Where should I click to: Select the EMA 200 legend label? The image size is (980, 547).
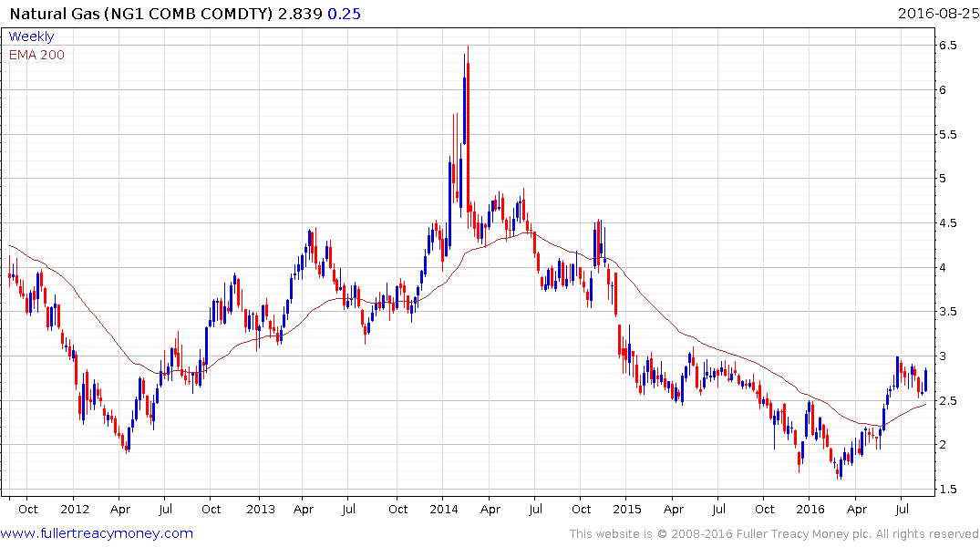[x=36, y=55]
